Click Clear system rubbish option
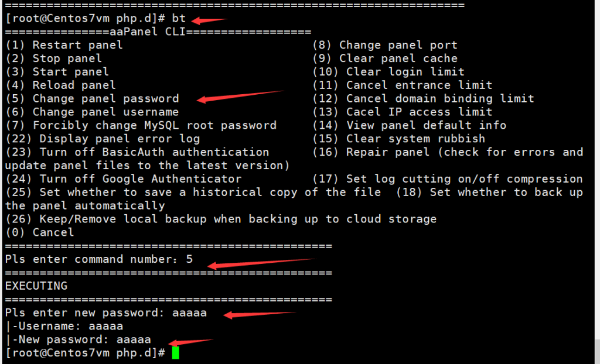 coord(399,139)
